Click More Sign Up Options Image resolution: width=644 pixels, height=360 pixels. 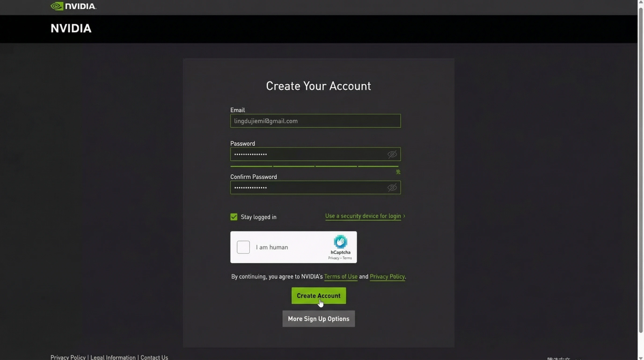click(x=318, y=319)
